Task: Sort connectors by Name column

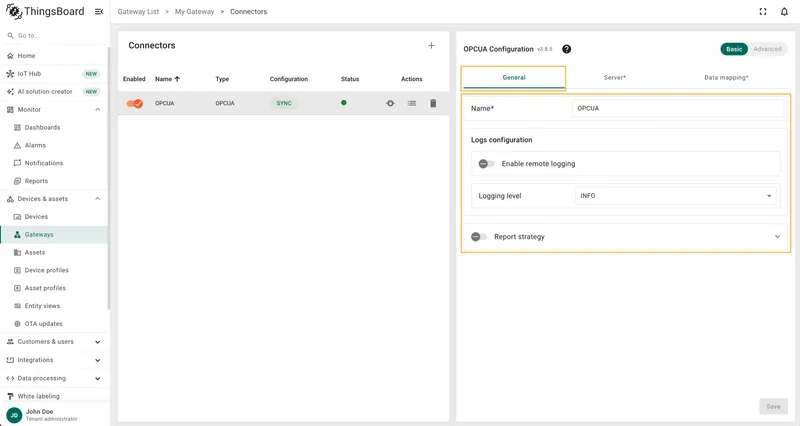Action: 167,79
